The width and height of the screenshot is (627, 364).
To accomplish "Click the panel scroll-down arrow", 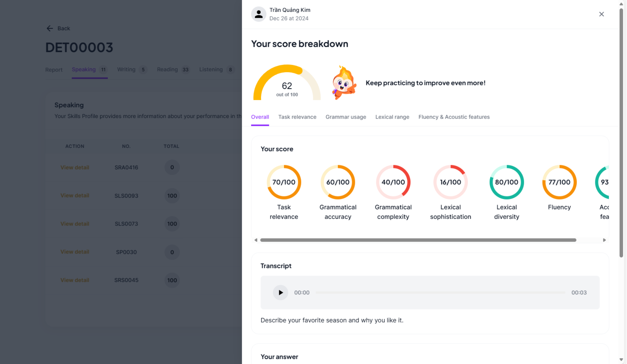I will 621,360.
